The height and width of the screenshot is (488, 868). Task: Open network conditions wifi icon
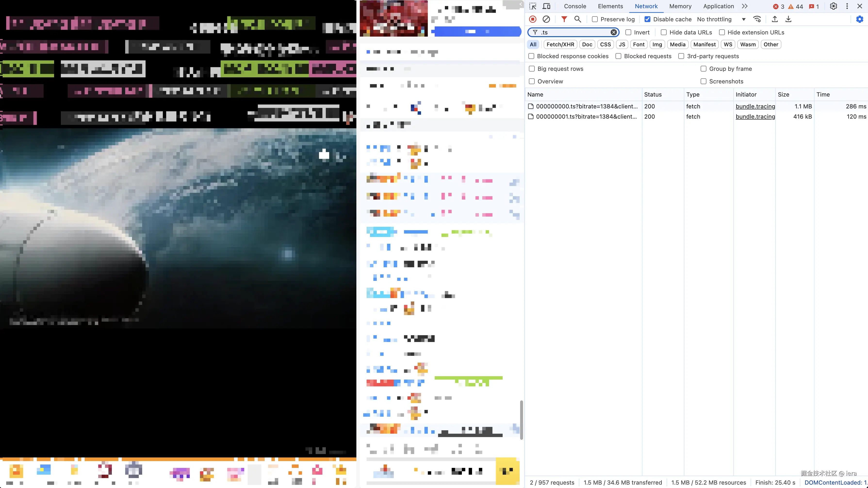click(757, 19)
